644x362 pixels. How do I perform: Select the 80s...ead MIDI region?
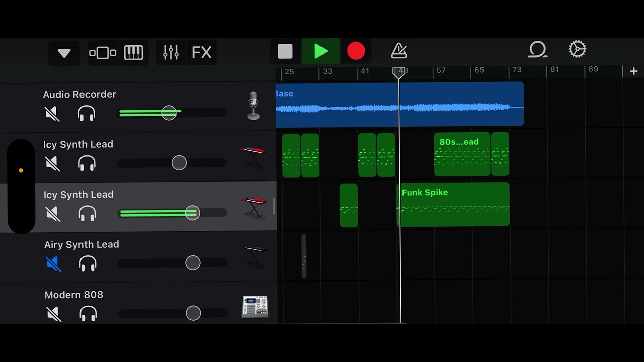click(x=462, y=154)
